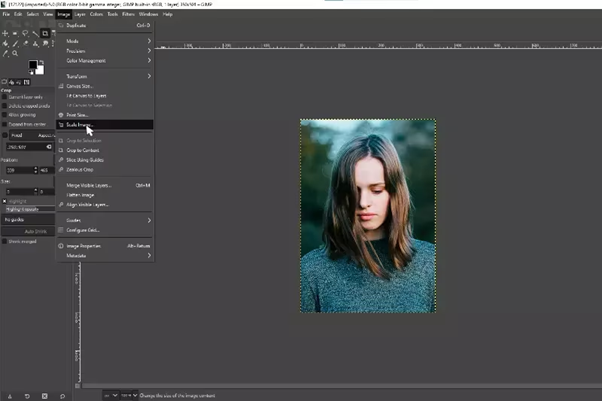Open the Undo History tab icon
Image resolution: width=602 pixels, height=401 pixels.
[x=19, y=82]
